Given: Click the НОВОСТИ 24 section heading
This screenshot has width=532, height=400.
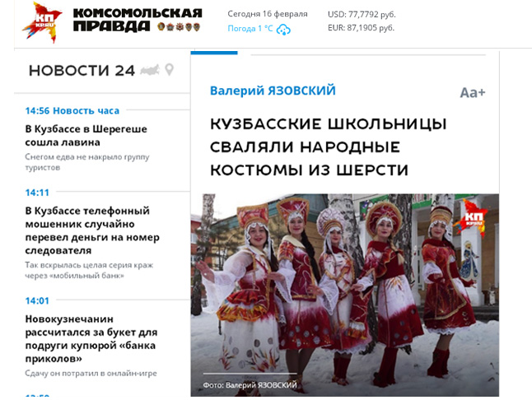Looking at the screenshot, I should tap(82, 71).
